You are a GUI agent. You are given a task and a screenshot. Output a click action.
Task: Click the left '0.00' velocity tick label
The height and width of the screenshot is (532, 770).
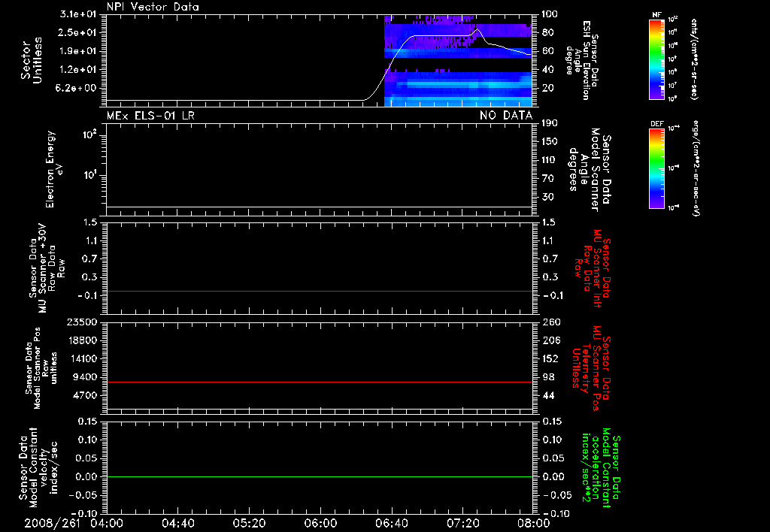86,476
